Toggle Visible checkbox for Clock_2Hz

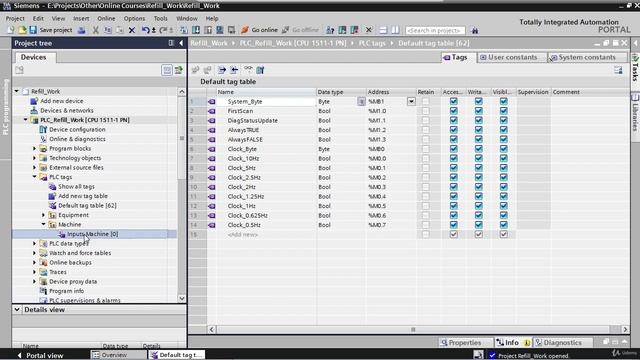point(504,187)
